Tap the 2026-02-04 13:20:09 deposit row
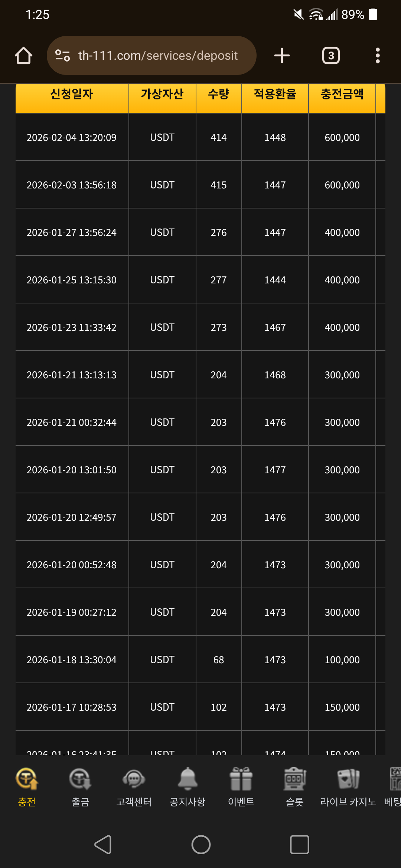Image resolution: width=401 pixels, height=868 pixels. pos(72,138)
